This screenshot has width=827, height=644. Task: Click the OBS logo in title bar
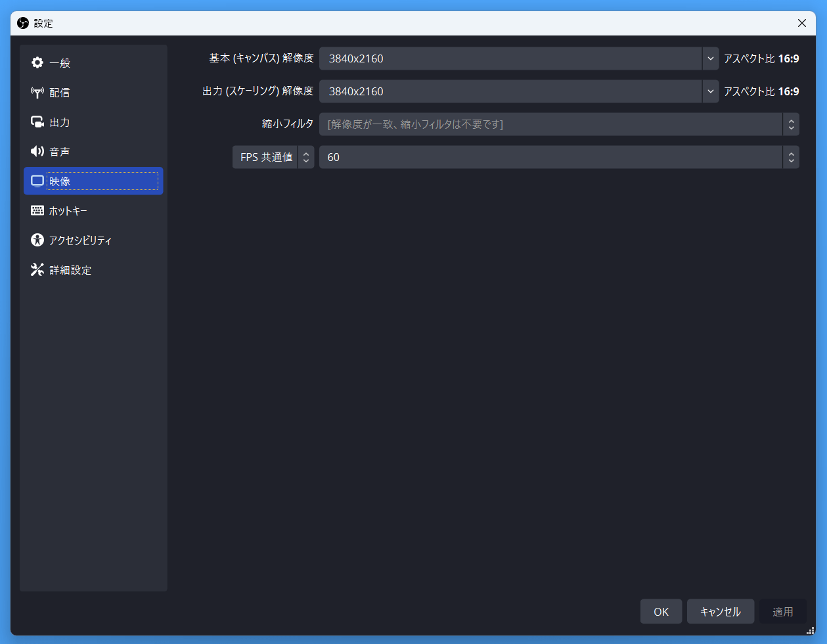[23, 23]
